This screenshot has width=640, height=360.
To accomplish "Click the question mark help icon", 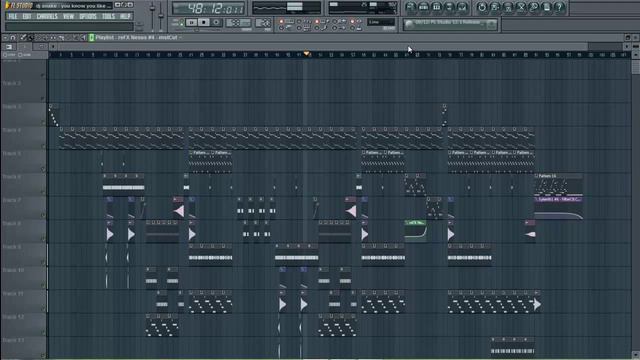I will click(x=559, y=7).
